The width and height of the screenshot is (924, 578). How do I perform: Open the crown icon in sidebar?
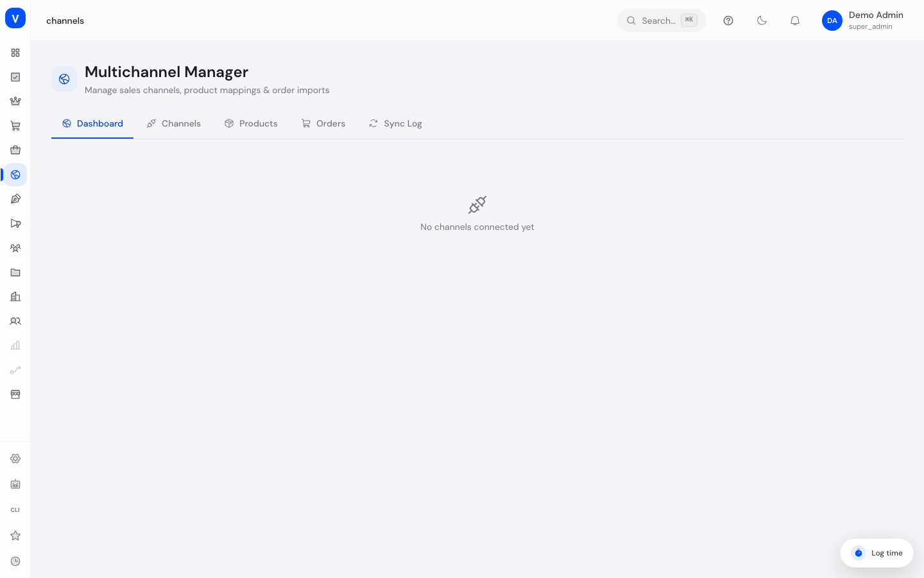(15, 101)
